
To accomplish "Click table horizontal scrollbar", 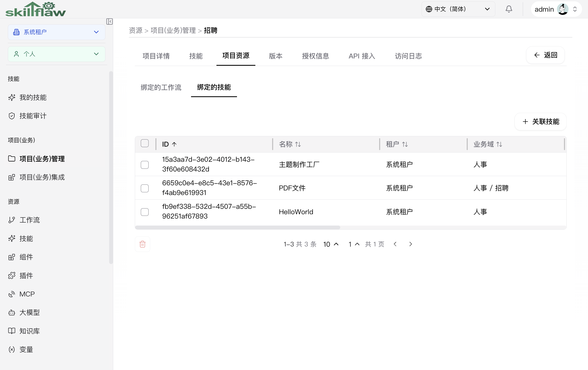I will 238,227.
